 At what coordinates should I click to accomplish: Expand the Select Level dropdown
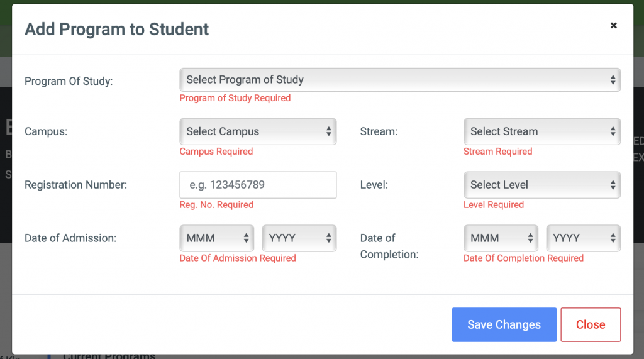[541, 185]
